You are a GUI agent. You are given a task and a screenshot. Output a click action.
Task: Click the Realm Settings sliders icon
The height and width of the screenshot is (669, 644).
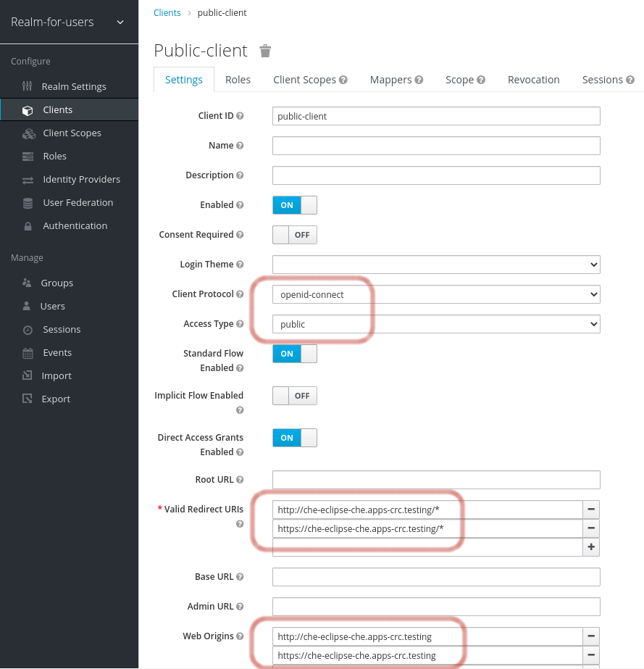pyautogui.click(x=28, y=86)
